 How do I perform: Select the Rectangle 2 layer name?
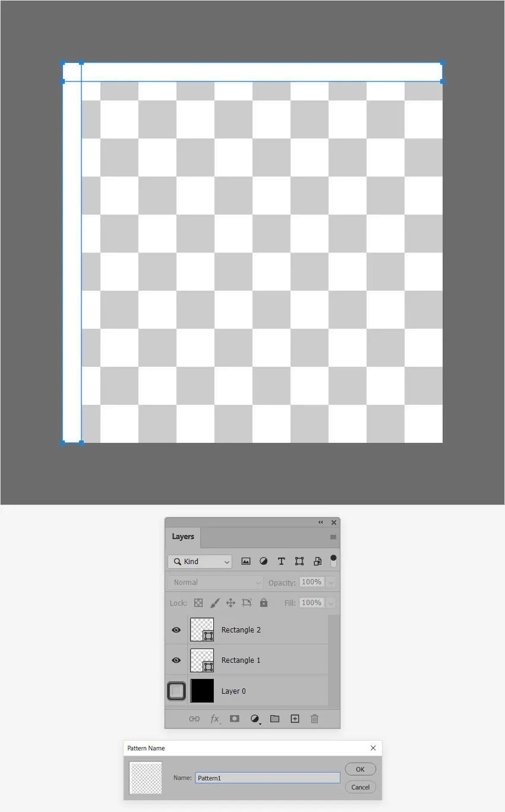[241, 630]
